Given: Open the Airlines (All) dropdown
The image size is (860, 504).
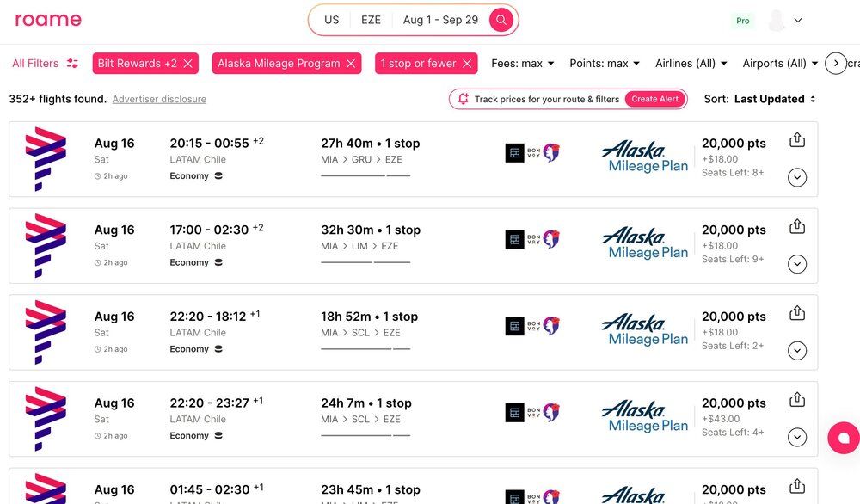Looking at the screenshot, I should 691,64.
